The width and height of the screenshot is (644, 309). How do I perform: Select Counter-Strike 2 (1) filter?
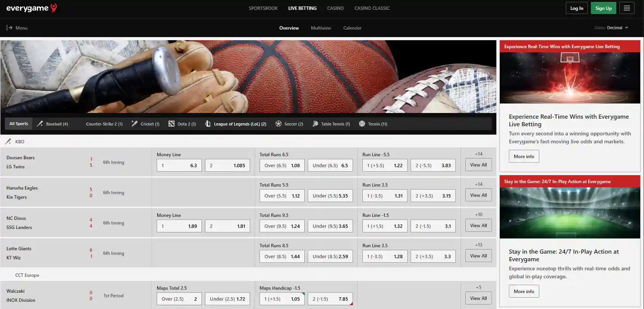104,124
